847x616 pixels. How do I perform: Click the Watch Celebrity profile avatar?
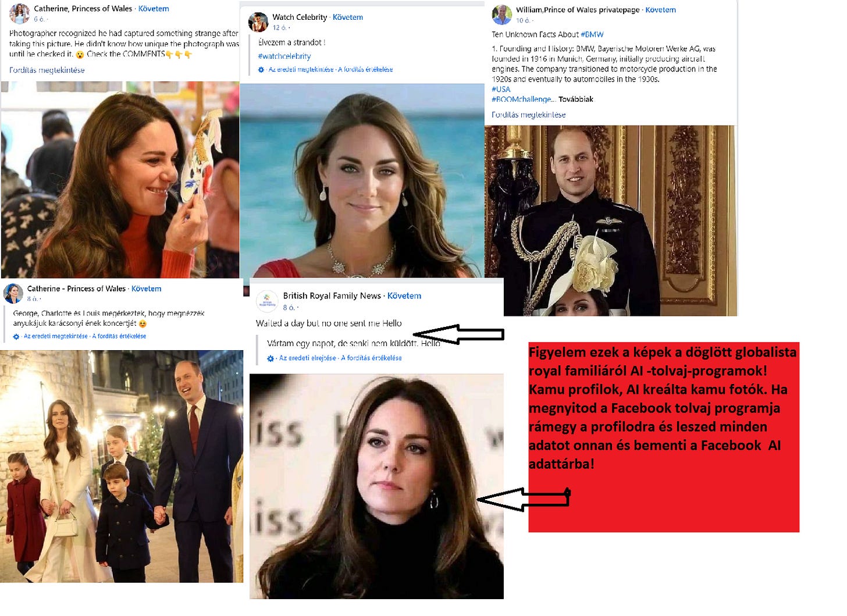[x=258, y=22]
